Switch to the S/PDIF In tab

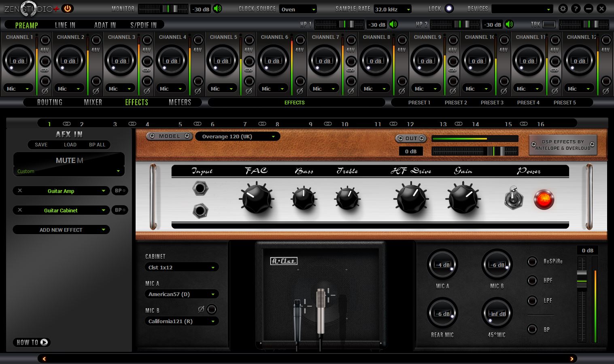point(143,25)
